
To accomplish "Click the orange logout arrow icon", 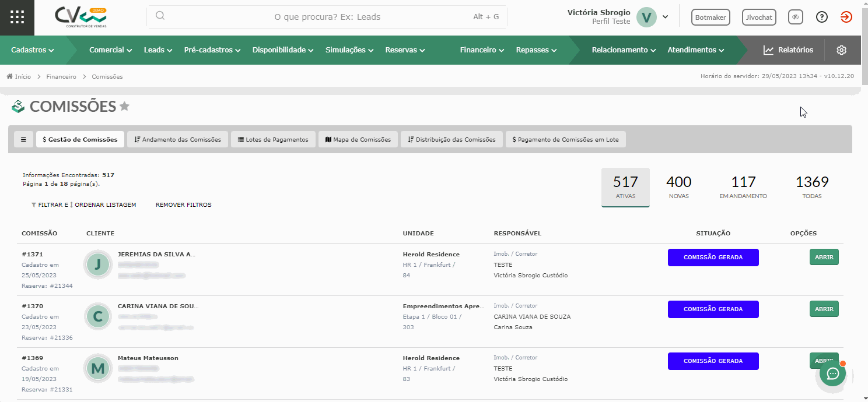I will (846, 17).
